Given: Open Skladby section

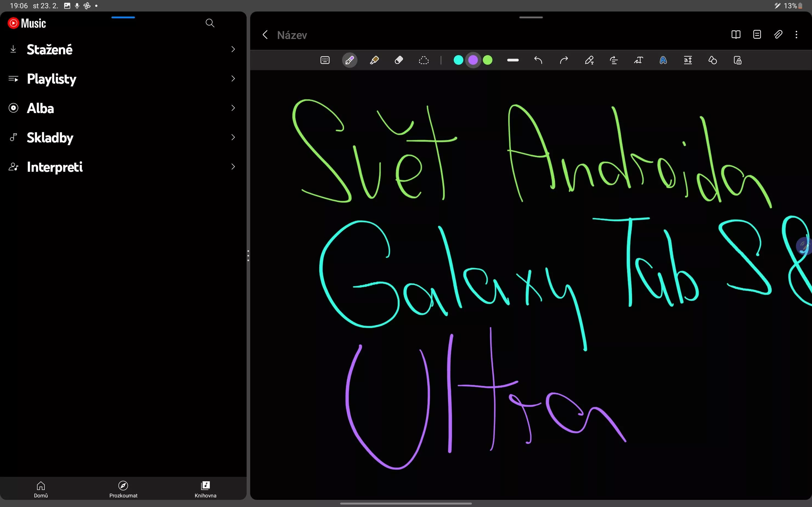Looking at the screenshot, I should point(123,137).
